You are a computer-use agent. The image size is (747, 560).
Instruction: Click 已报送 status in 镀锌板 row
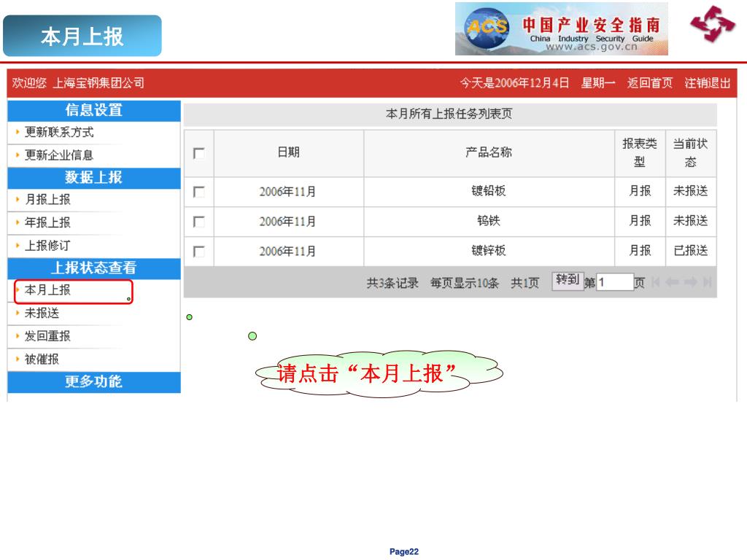(x=691, y=251)
